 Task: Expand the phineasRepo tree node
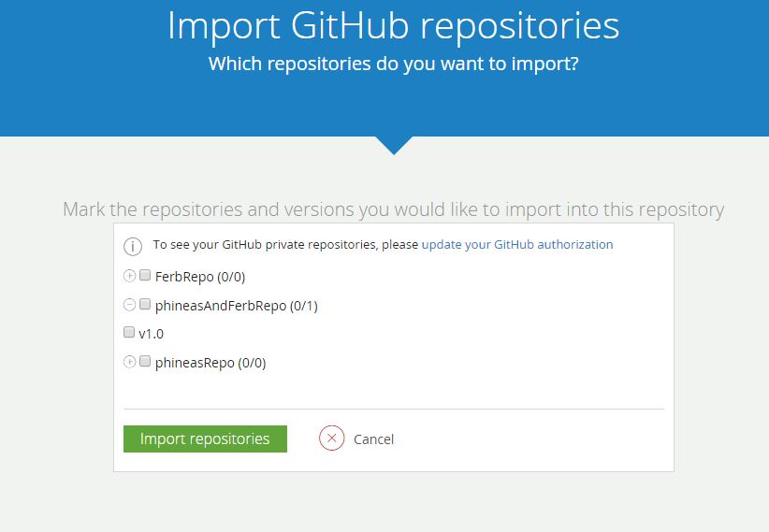click(x=129, y=362)
